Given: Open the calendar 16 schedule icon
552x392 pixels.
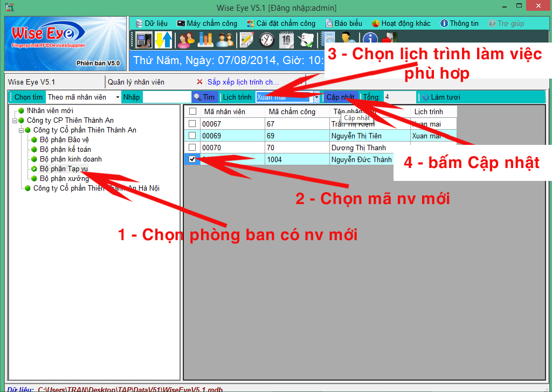Looking at the screenshot, I should click(x=286, y=40).
